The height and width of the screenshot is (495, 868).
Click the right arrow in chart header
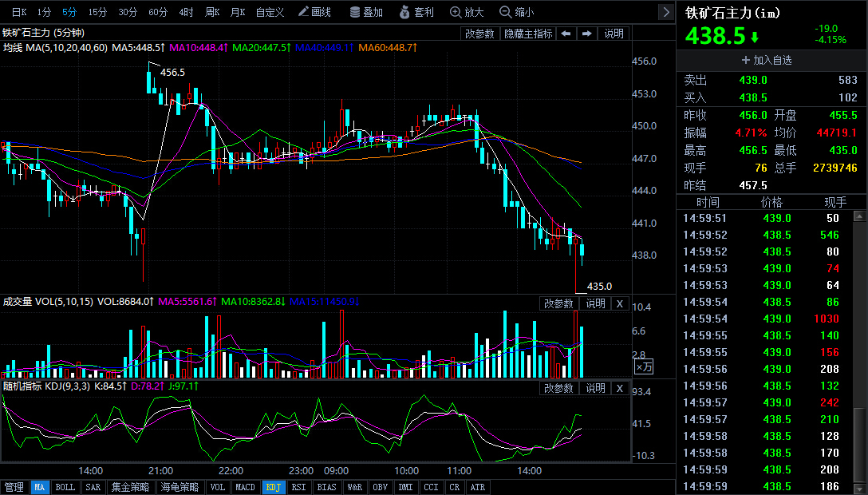[587, 34]
